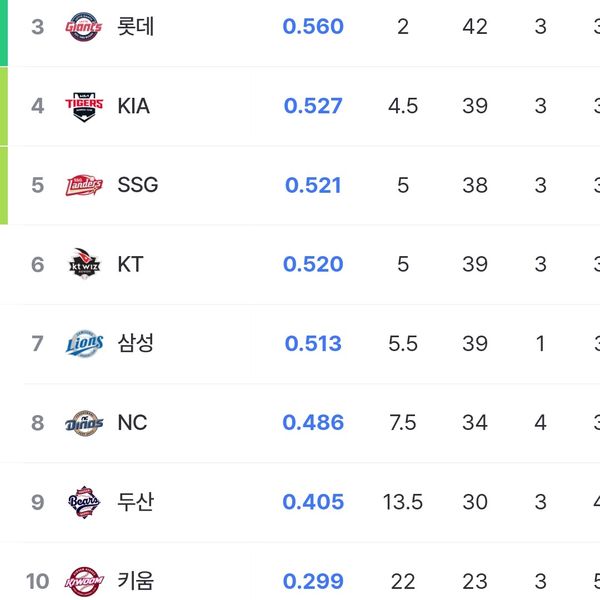The height and width of the screenshot is (600, 600).
Task: Click the Samsung Lions team logo
Action: pos(84,343)
